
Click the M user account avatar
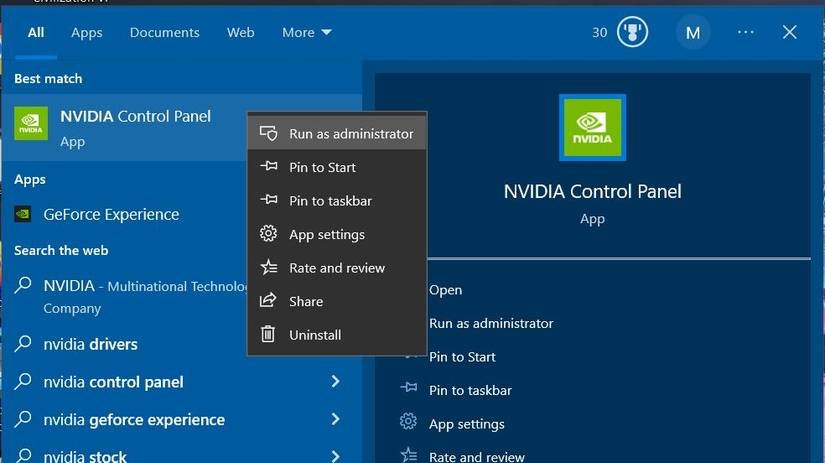coord(692,32)
